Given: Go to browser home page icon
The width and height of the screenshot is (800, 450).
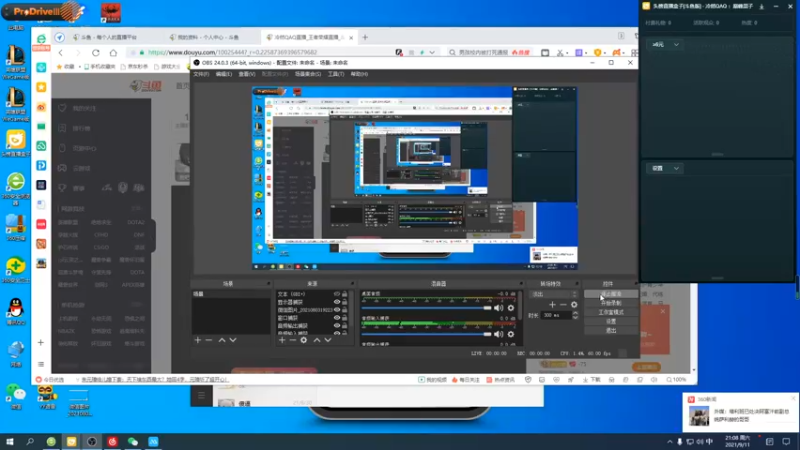Looking at the screenshot, I should coord(113,53).
